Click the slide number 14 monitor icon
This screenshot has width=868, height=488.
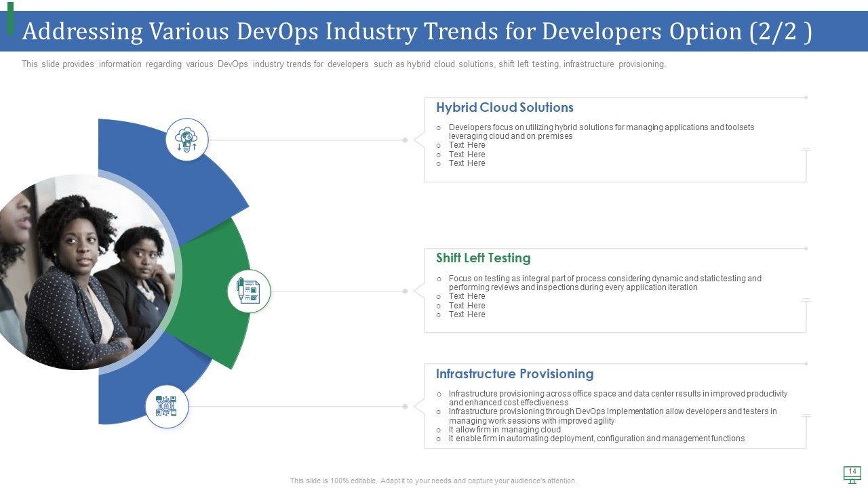click(852, 474)
